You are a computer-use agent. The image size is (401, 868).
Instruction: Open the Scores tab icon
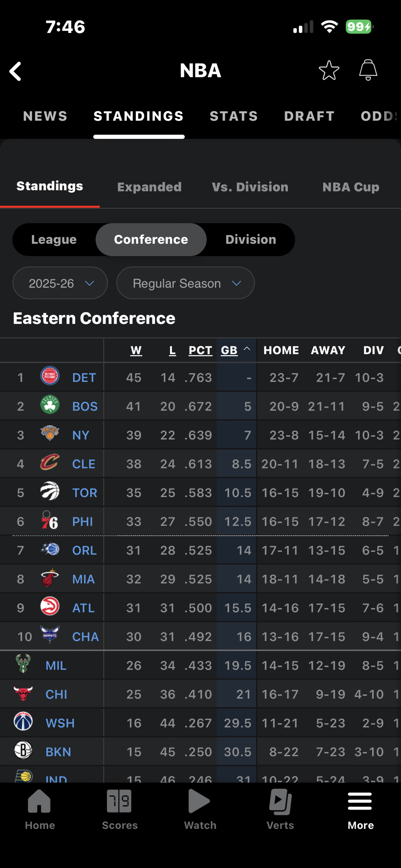point(119,809)
